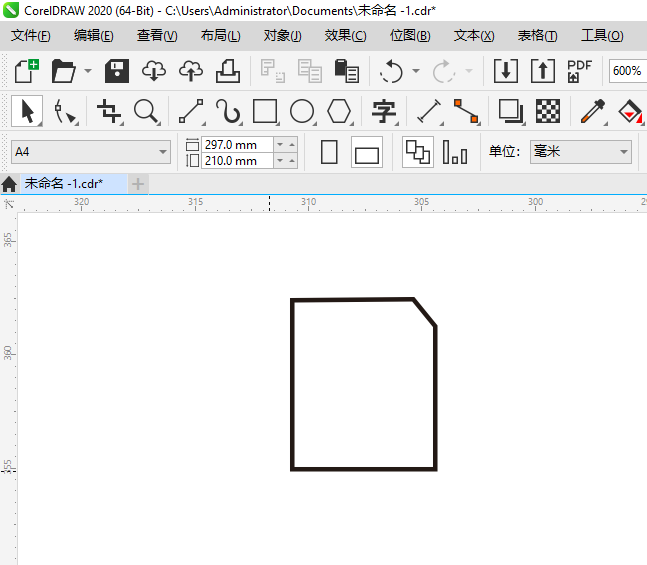Undo the last action
The image size is (647, 565).
pos(391,71)
